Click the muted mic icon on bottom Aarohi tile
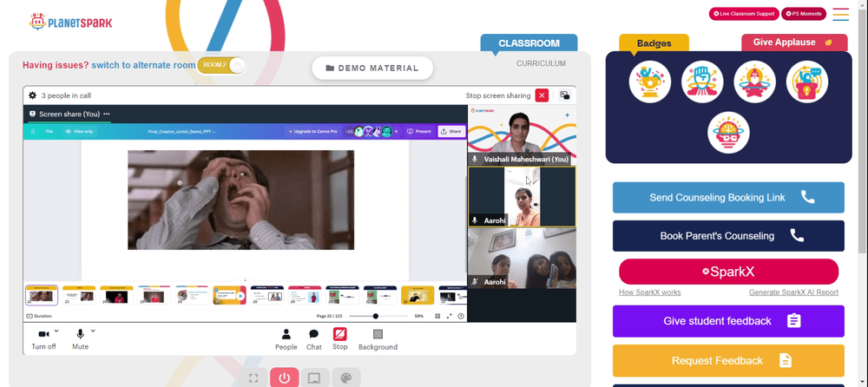Viewport: 868px width, 387px height. click(x=474, y=282)
